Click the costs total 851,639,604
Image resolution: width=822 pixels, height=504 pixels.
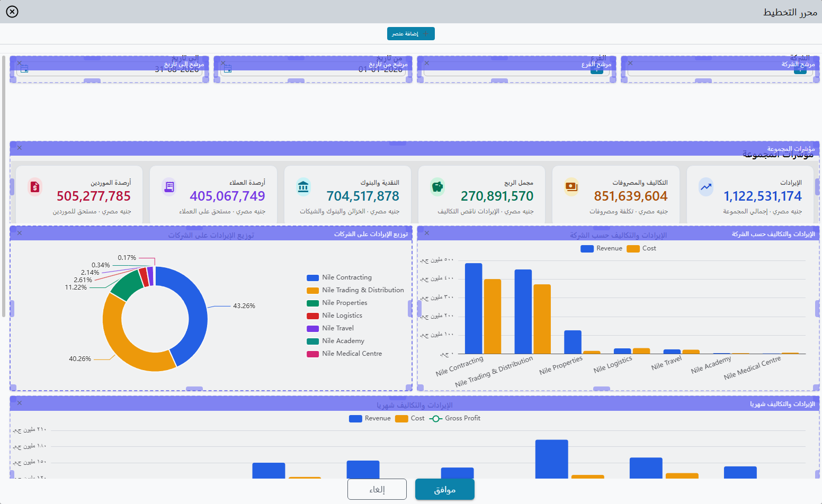[x=631, y=196]
